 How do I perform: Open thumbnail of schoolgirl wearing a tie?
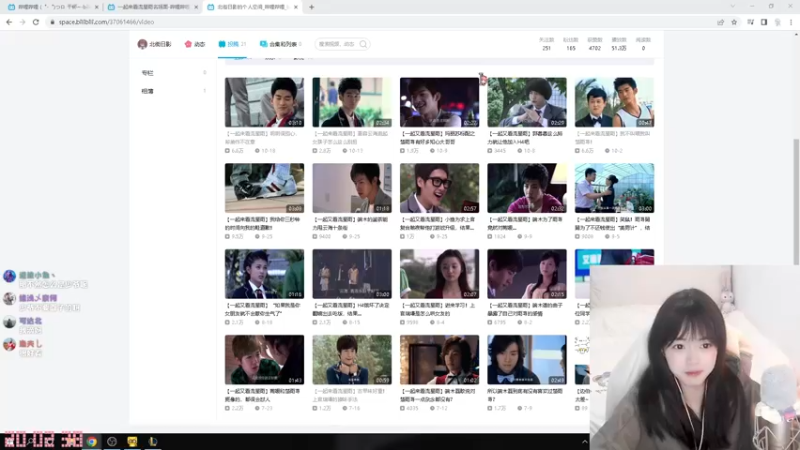(264, 273)
